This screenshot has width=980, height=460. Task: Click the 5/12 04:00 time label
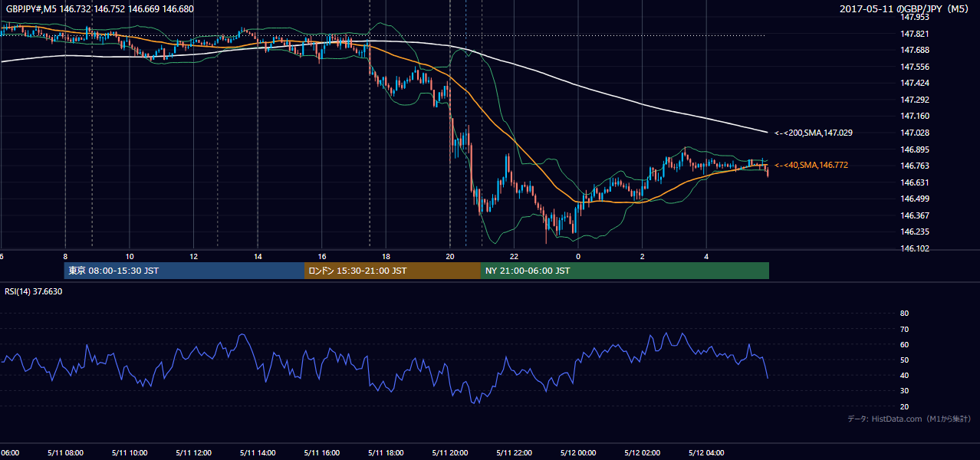(x=707, y=452)
